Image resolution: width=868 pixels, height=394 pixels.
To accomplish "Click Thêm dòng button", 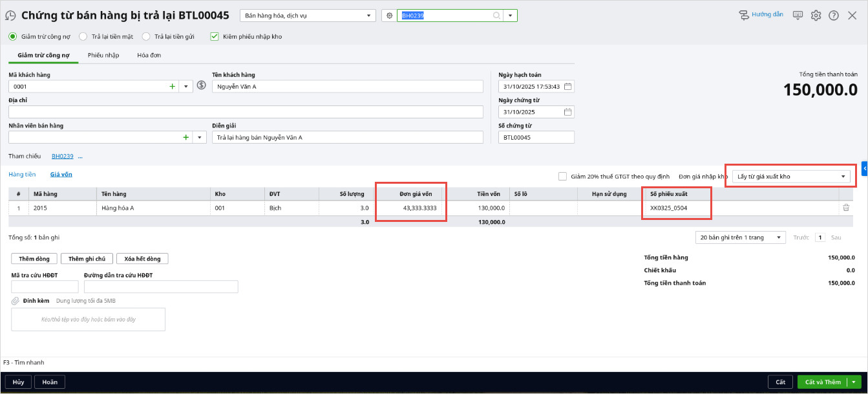I will pos(34,259).
